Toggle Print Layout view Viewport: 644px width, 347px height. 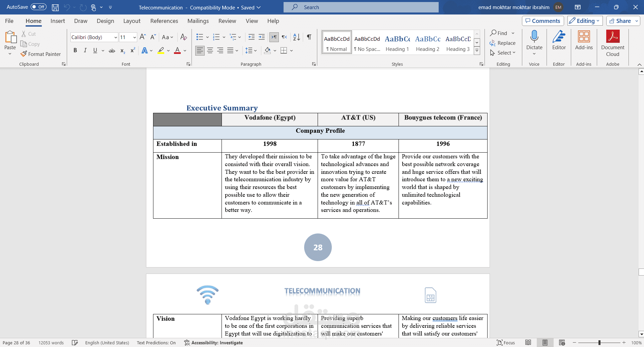545,343
